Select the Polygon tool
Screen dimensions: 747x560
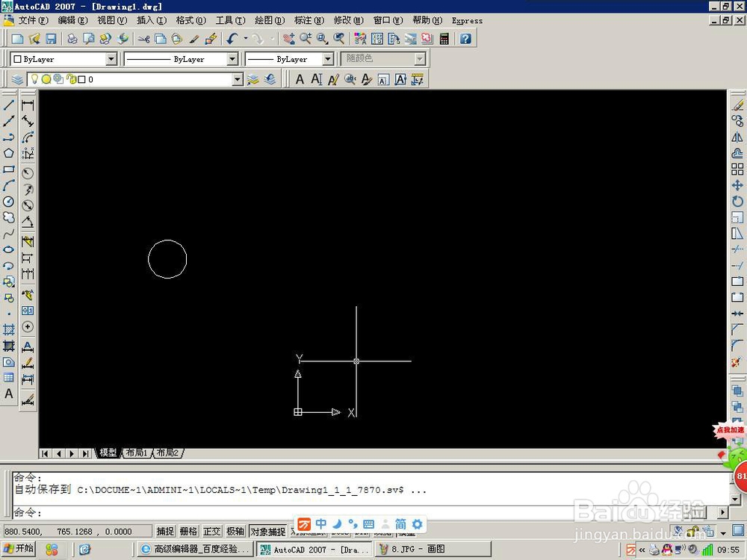8,153
